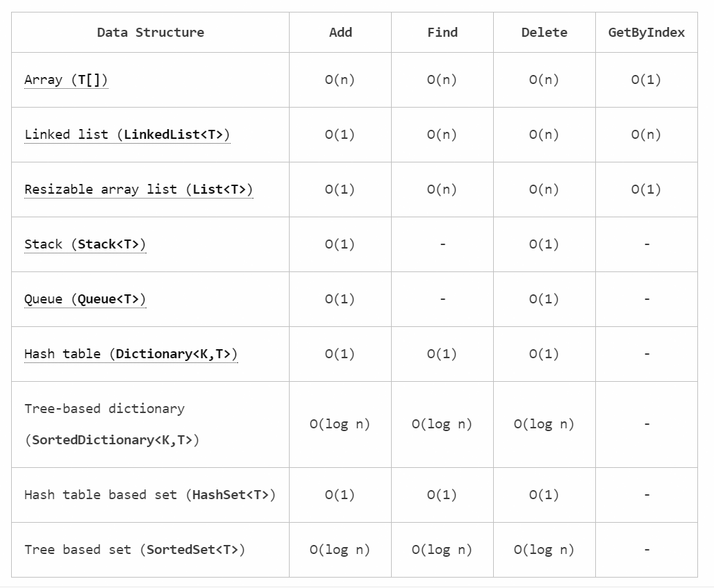Viewport: 714px width, 588px height.
Task: Click the Data Structure column header
Action: pyautogui.click(x=150, y=33)
